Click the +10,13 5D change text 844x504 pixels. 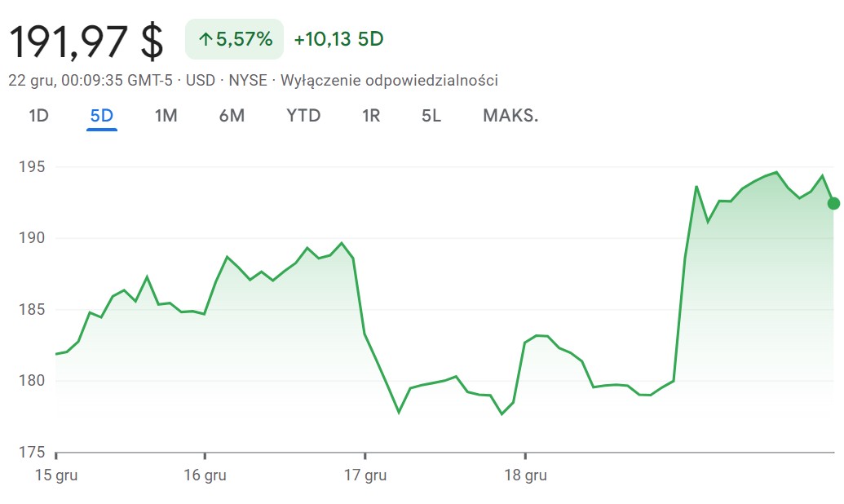point(338,39)
